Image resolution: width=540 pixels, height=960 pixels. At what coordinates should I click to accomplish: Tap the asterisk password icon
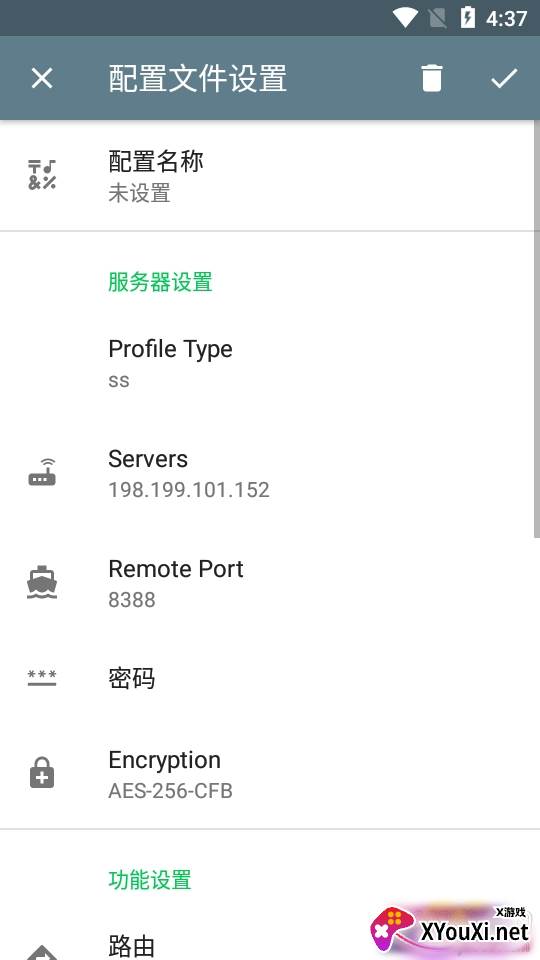[x=42, y=678]
